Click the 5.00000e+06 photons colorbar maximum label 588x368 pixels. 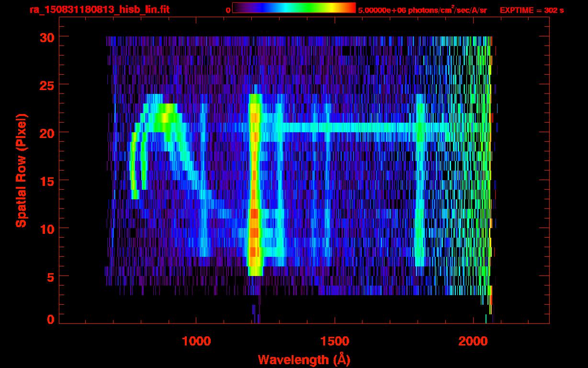click(x=422, y=10)
